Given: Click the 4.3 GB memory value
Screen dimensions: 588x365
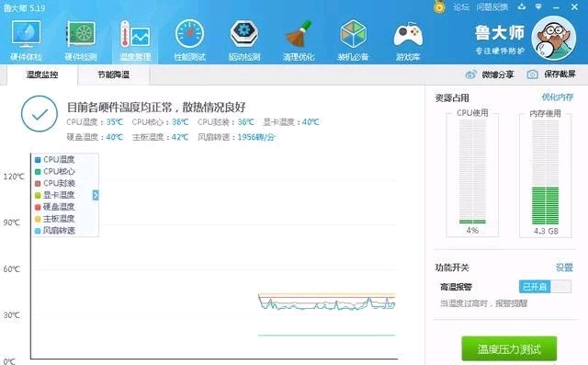Looking at the screenshot, I should (546, 231).
